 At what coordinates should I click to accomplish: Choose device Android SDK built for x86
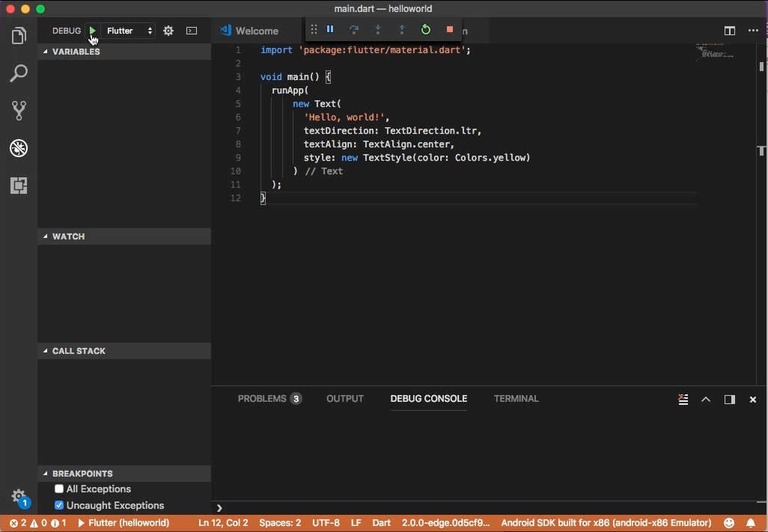point(606,523)
